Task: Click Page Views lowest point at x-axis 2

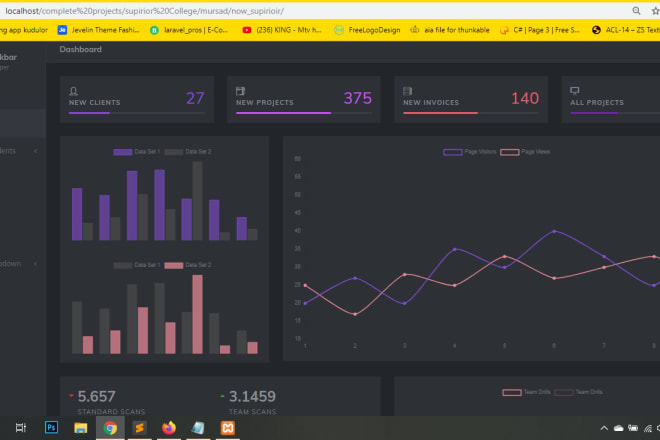Action: 355,314
